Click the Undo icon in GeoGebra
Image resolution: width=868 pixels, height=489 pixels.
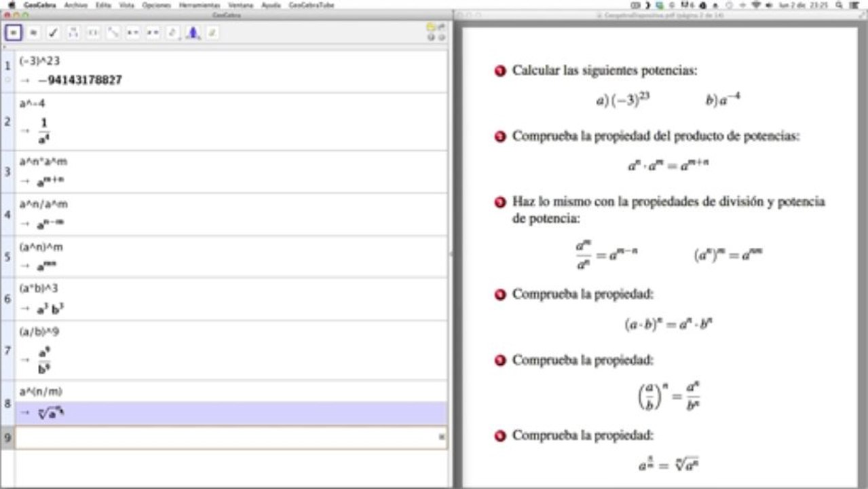(430, 26)
